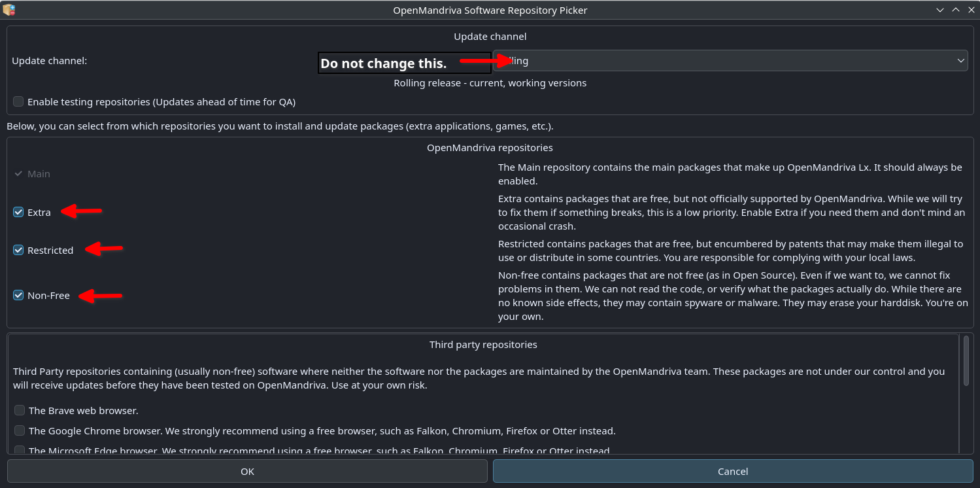Click the window title menu arrow

click(x=939, y=10)
